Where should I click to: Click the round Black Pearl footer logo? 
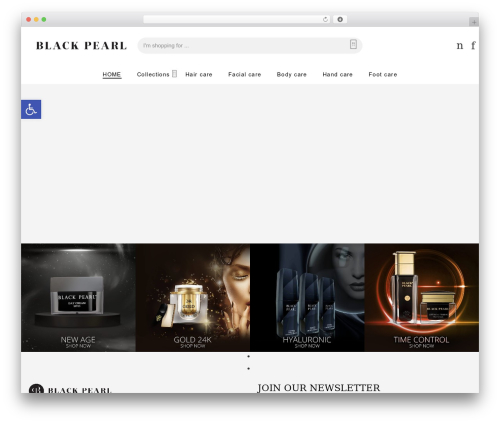point(36,389)
